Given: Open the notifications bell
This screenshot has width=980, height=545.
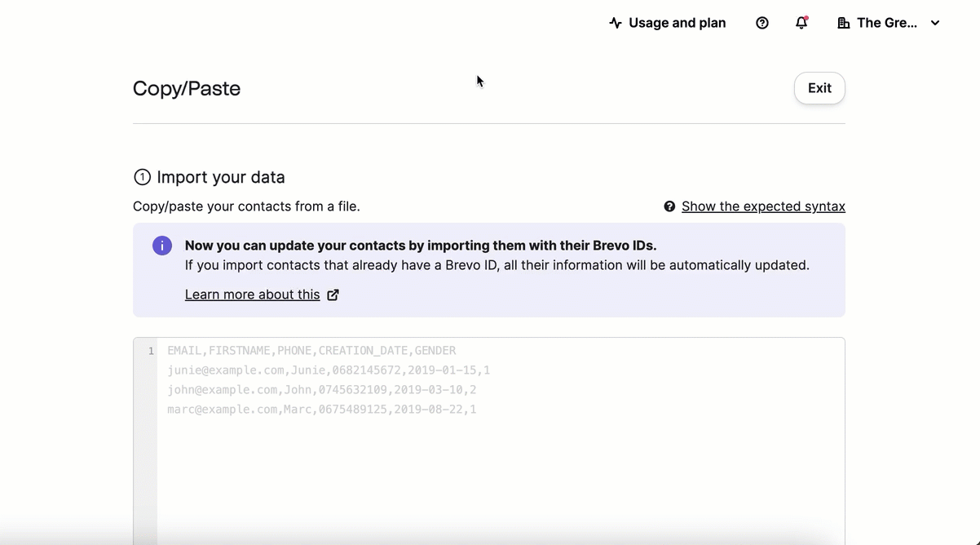Looking at the screenshot, I should click(x=801, y=23).
